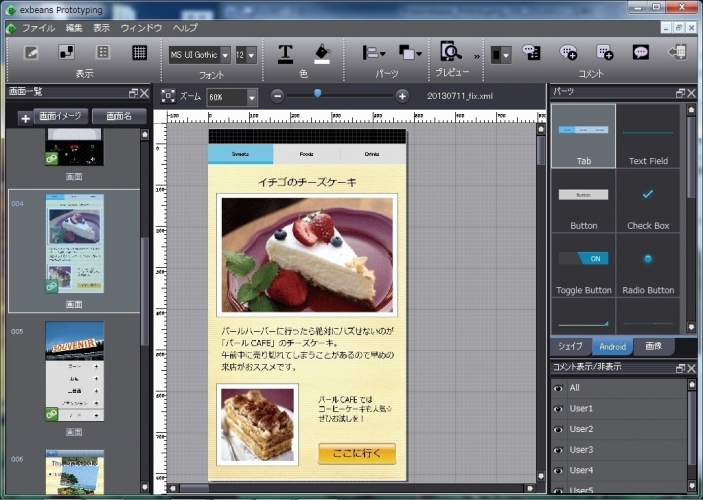Viewport: 703px width, 500px height.
Task: Open the 表示 menu
Action: coord(101,28)
